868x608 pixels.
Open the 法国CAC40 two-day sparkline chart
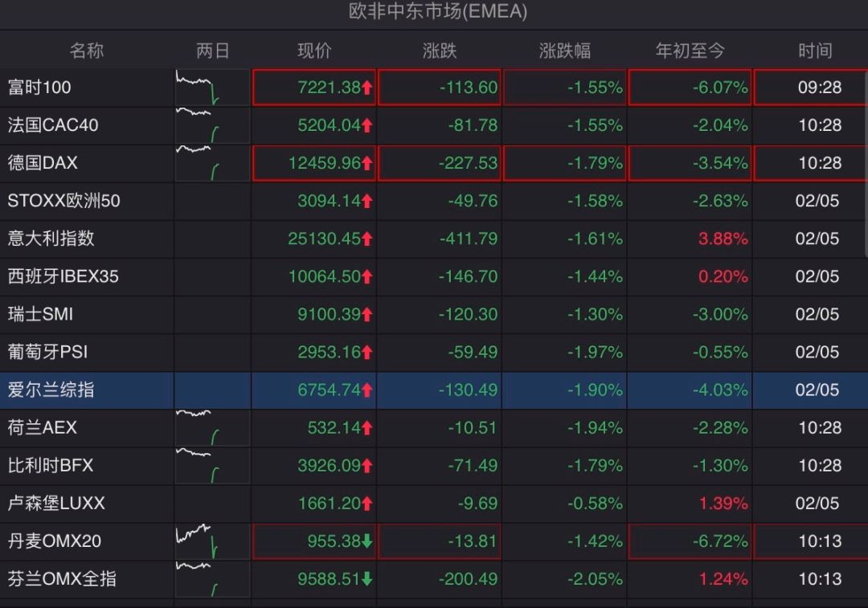(x=212, y=125)
